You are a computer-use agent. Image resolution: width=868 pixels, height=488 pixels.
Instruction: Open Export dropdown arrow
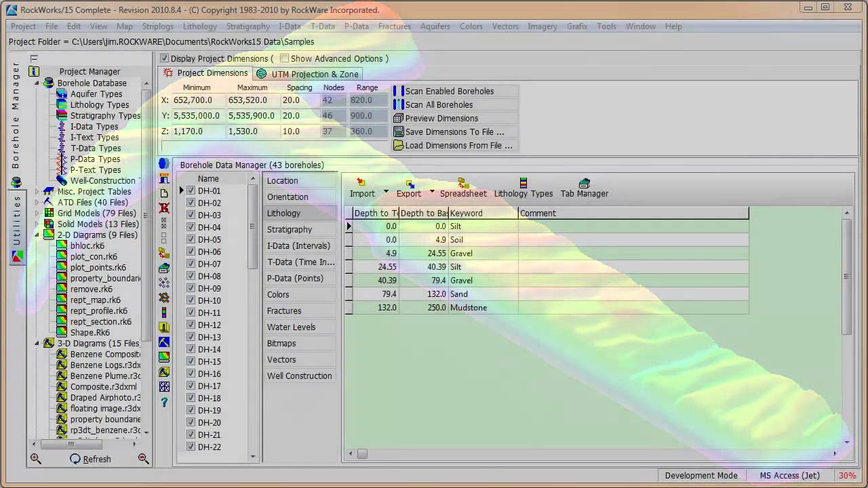tap(432, 192)
